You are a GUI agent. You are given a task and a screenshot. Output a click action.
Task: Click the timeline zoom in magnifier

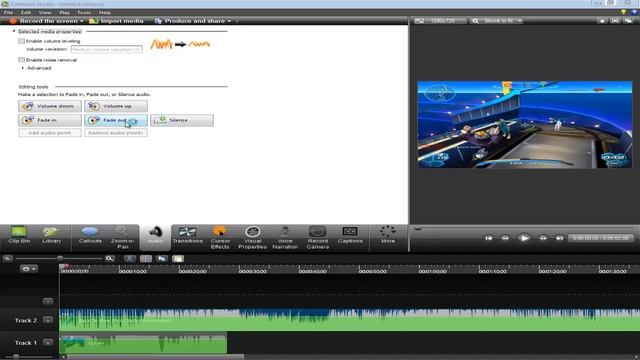point(109,258)
